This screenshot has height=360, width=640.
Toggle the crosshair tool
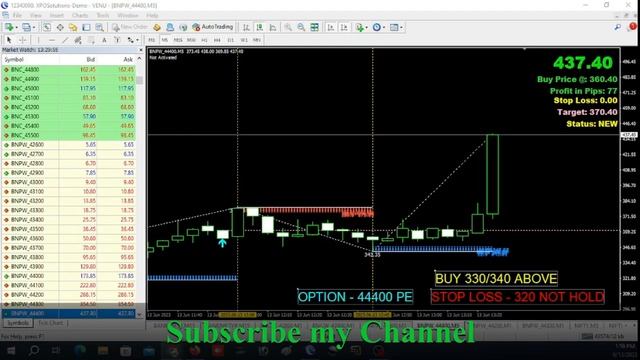pyautogui.click(x=22, y=40)
